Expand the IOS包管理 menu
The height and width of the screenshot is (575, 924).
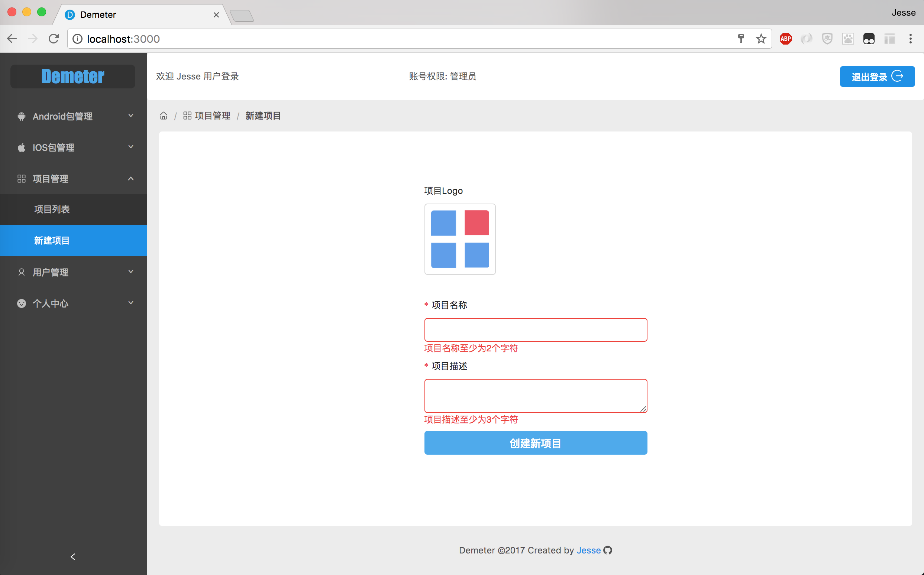click(x=74, y=147)
